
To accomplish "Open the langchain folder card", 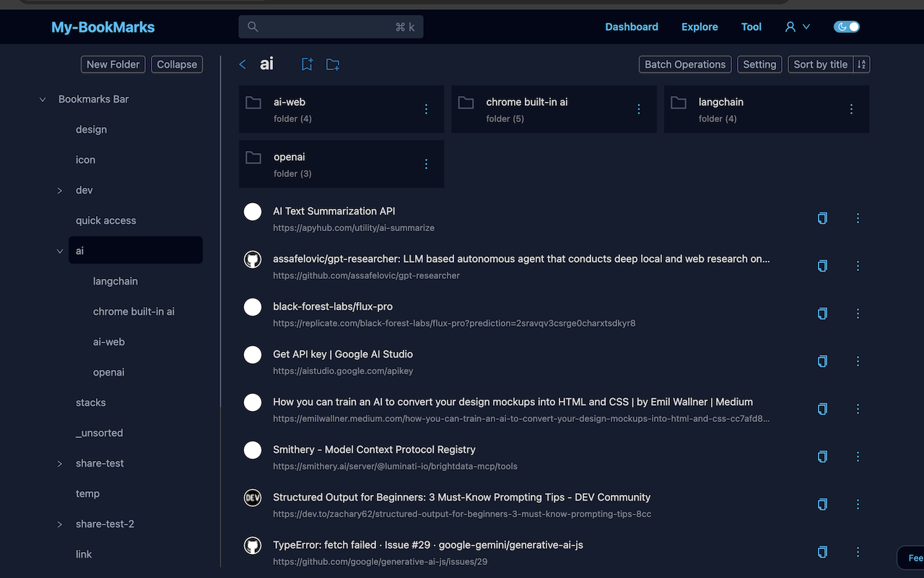I will point(767,109).
